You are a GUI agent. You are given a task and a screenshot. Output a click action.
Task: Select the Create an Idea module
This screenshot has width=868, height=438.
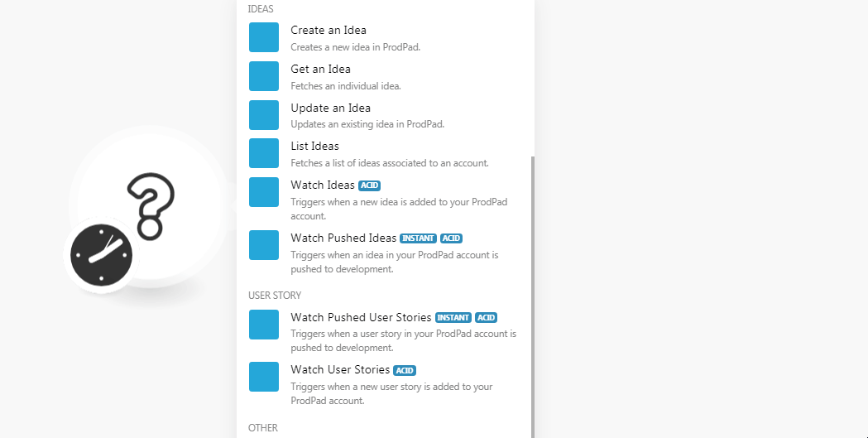[328, 31]
